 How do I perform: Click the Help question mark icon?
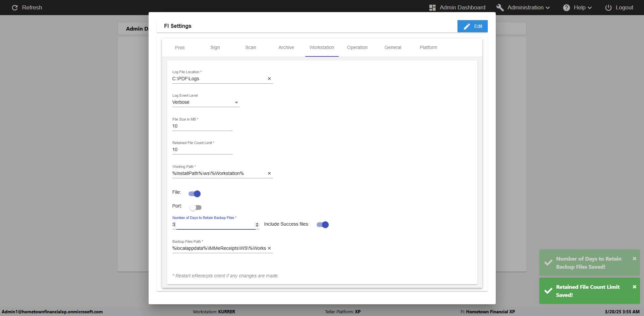[567, 7]
